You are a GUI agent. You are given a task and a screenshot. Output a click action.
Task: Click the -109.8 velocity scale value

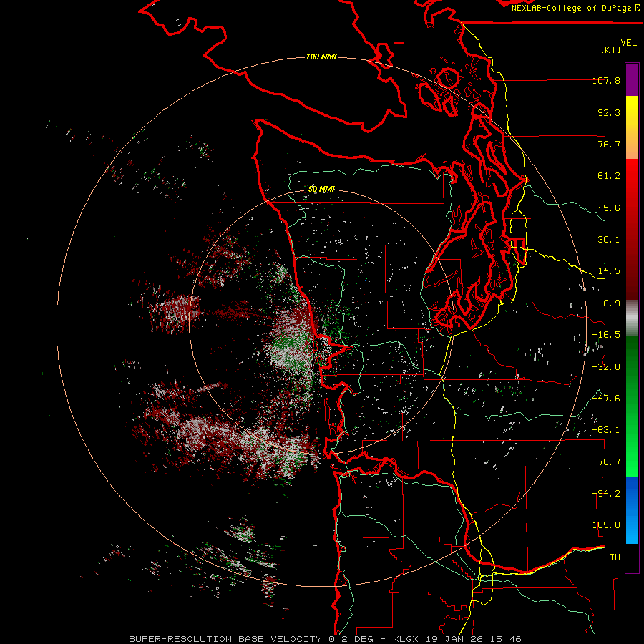coord(603,525)
